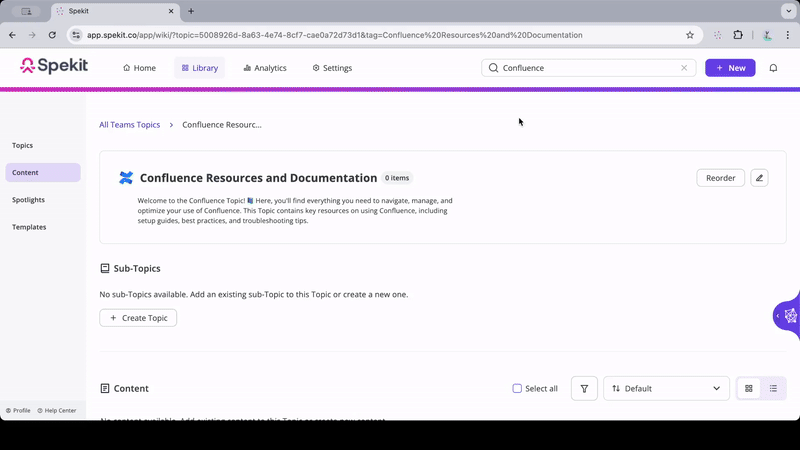
Task: Bookmark this page with the star
Action: point(690,35)
